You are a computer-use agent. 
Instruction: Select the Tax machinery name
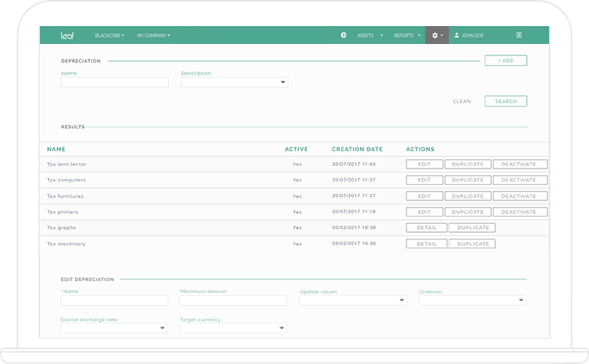click(x=66, y=243)
